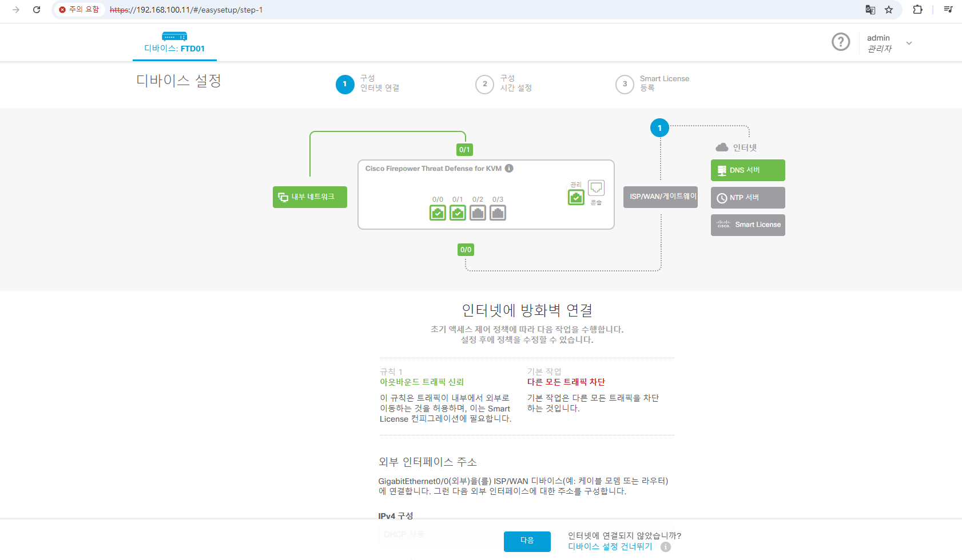Open the media control icon in browser toolbar

coord(948,10)
